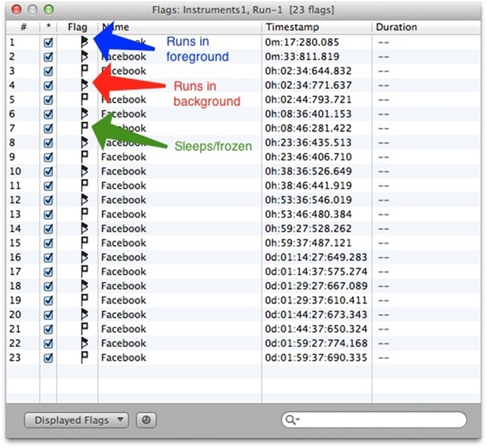Click the # column header to sort flags
Screen dimensions: 487x448
(23, 27)
